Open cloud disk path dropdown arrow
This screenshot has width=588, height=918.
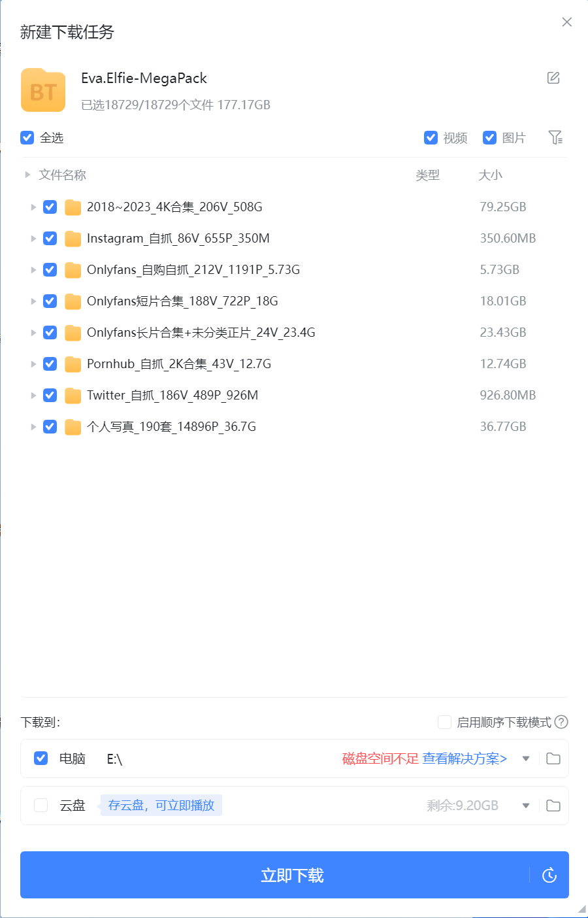(526, 806)
